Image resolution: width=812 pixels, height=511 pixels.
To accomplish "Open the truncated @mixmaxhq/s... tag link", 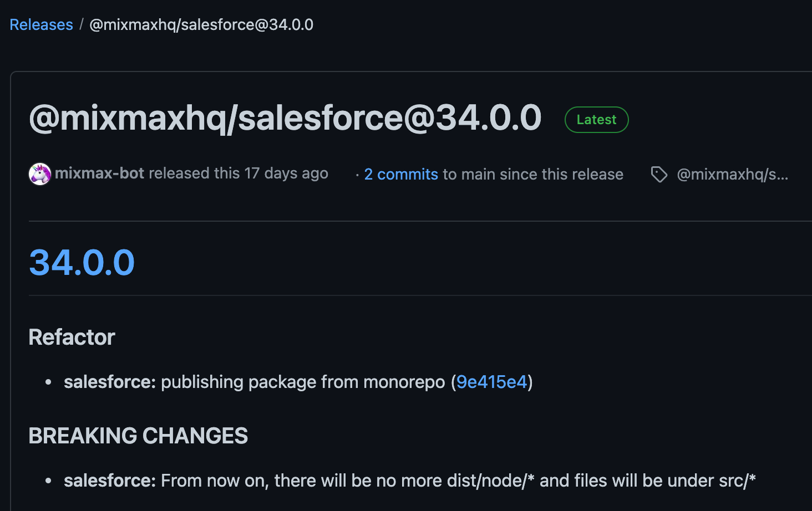I will click(x=732, y=175).
